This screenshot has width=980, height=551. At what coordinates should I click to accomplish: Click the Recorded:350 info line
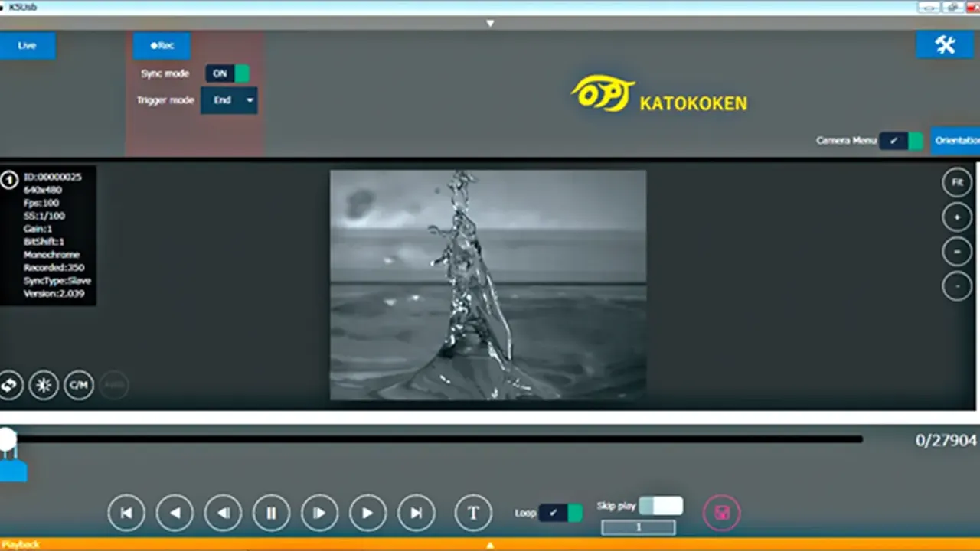[x=54, y=268]
